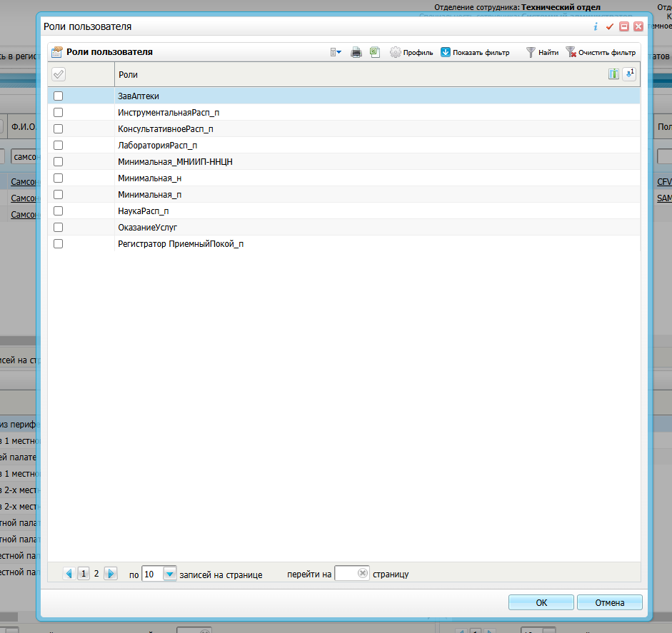This screenshot has width=672, height=633.
Task: Expand records-per-page dropdown arrow
Action: coord(169,574)
